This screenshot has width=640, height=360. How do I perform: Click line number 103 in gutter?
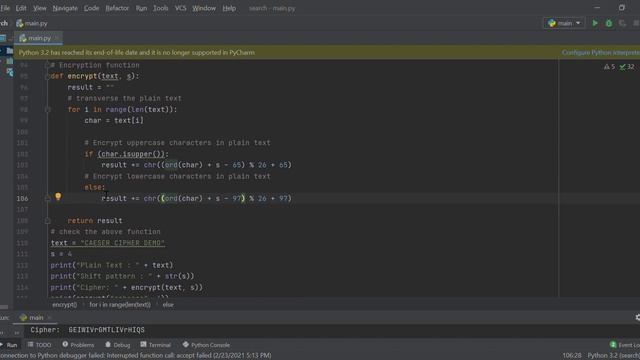[22, 165]
